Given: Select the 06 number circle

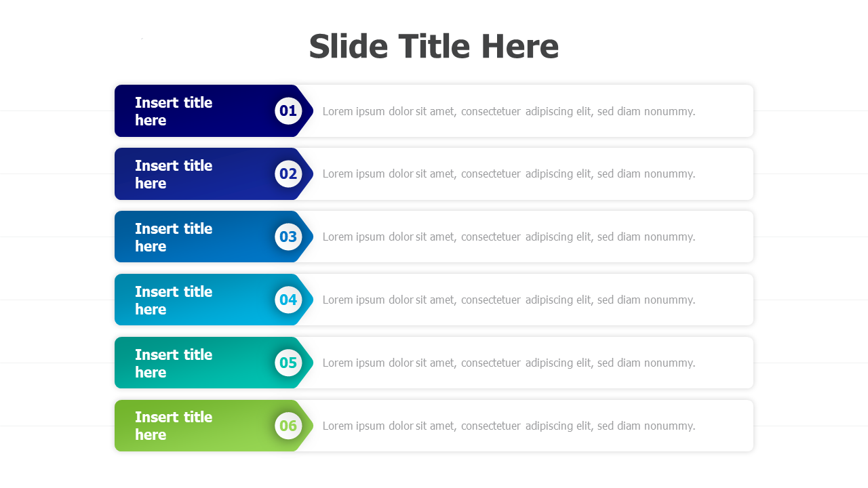Looking at the screenshot, I should click(x=288, y=426).
